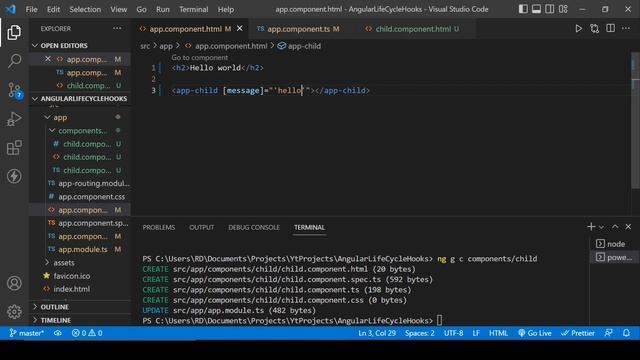Open editor More Actions ellipsis

pos(626,29)
